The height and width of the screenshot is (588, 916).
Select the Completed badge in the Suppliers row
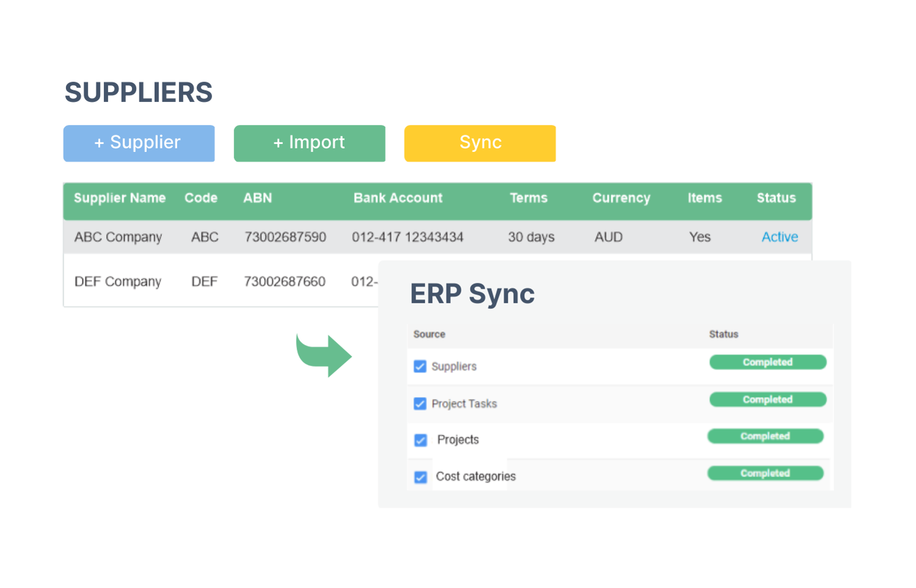click(x=768, y=362)
